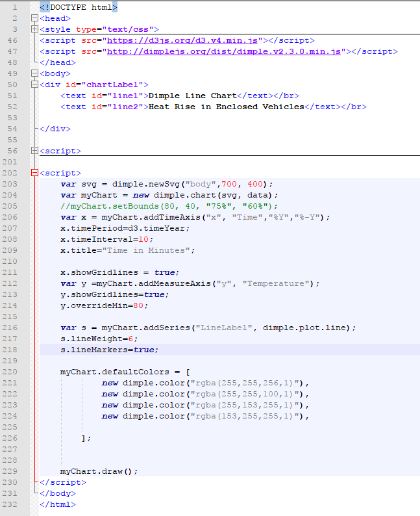Click the rgba(255,153,255,1) color line
The image size is (420, 516).
(x=205, y=405)
